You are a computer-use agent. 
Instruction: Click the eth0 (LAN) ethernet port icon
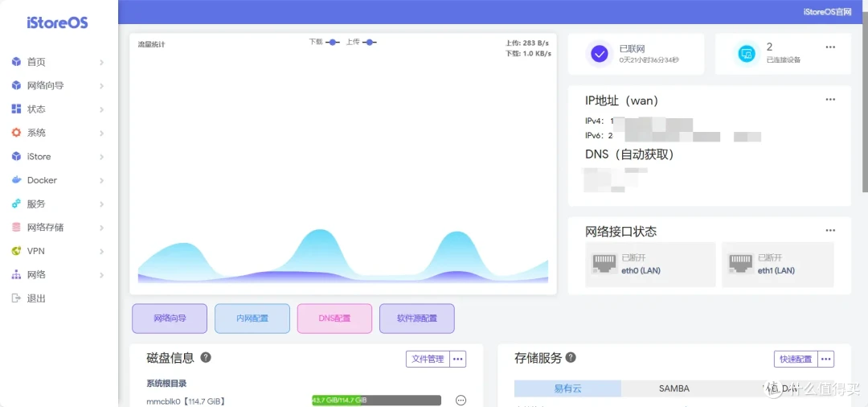[x=604, y=264]
